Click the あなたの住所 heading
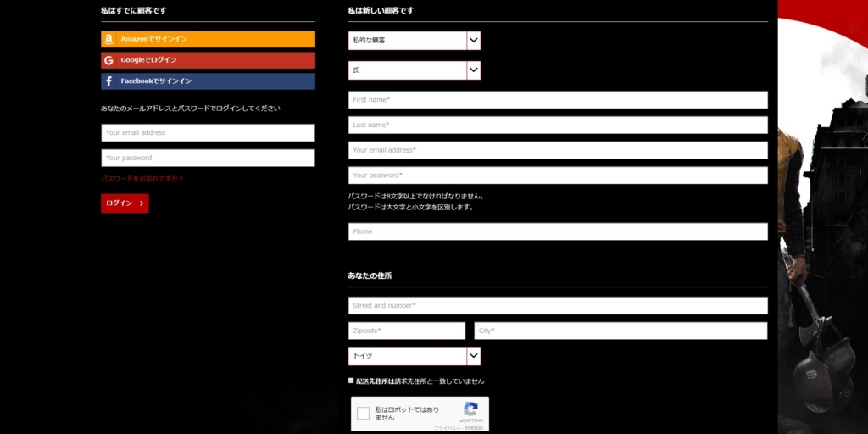This screenshot has width=868, height=434. (x=370, y=275)
